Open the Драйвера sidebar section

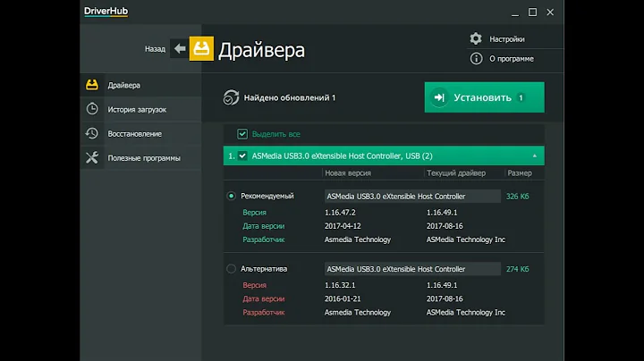point(123,85)
